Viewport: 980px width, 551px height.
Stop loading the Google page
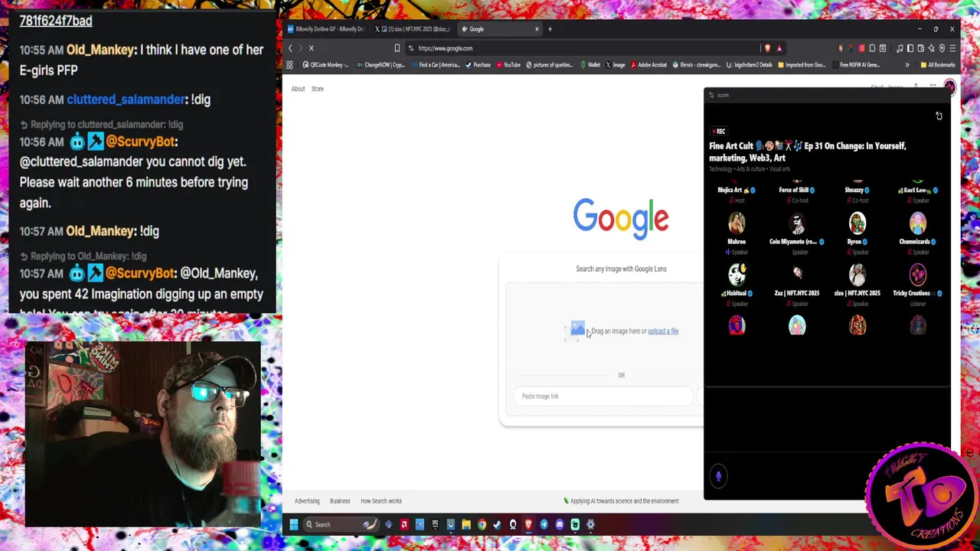[x=311, y=48]
